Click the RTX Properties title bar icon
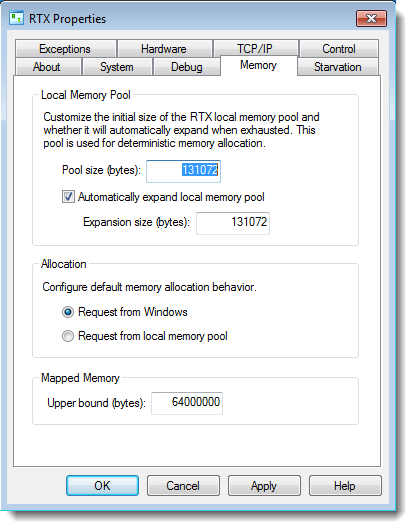The width and height of the screenshot is (414, 529). tap(16, 18)
